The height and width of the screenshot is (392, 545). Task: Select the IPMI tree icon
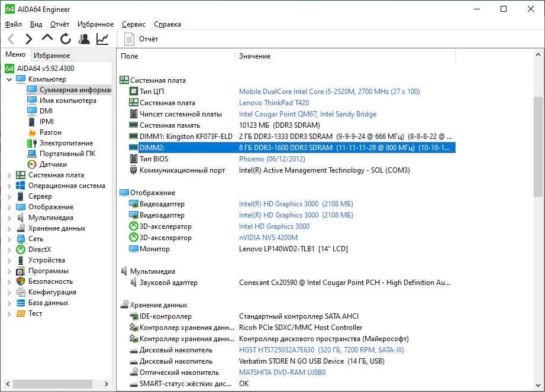[32, 122]
